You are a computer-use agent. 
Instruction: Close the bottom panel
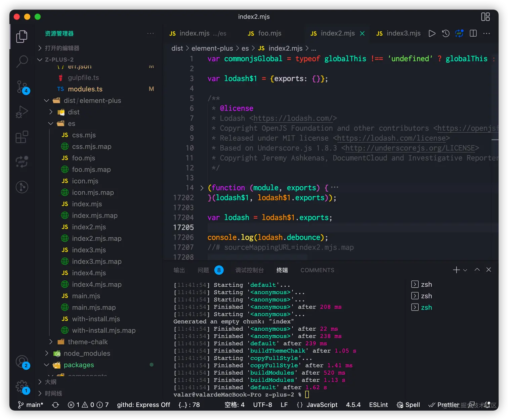[489, 270]
